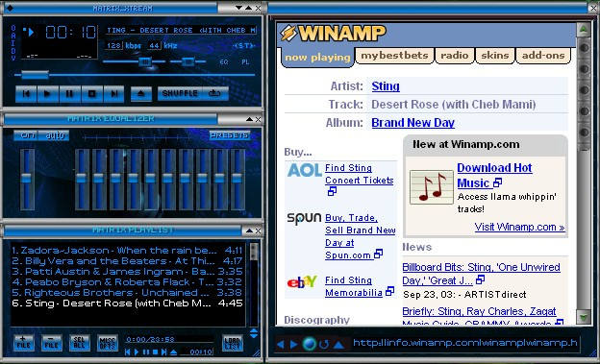Open the equalizer Presets menu
This screenshot has width=600, height=364.
[x=229, y=135]
